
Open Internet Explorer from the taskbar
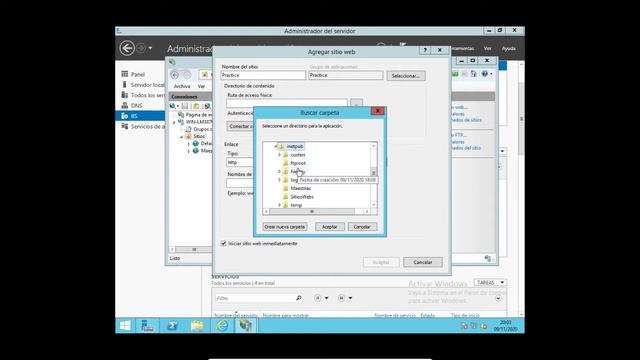(222, 325)
